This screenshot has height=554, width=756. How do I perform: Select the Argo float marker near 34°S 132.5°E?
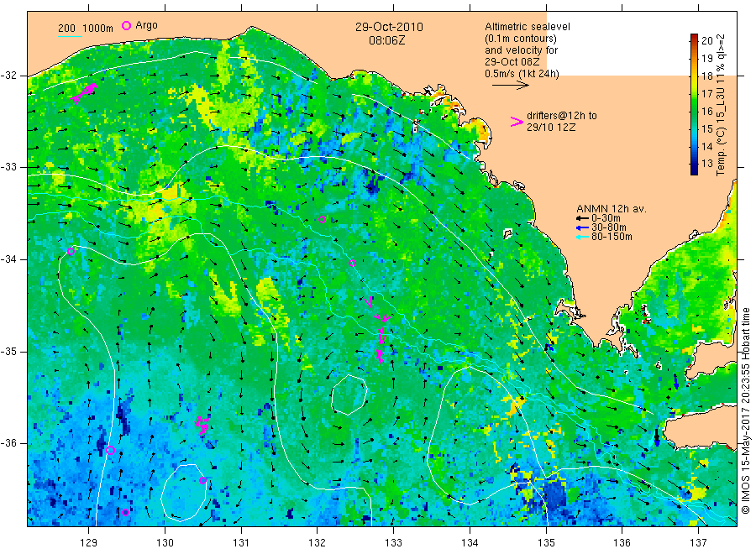[353, 263]
